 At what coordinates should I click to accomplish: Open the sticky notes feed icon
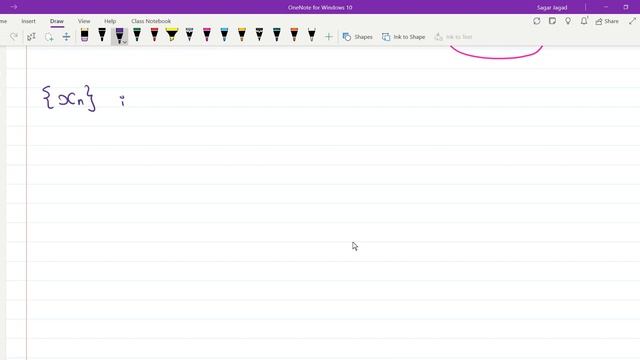point(552,21)
